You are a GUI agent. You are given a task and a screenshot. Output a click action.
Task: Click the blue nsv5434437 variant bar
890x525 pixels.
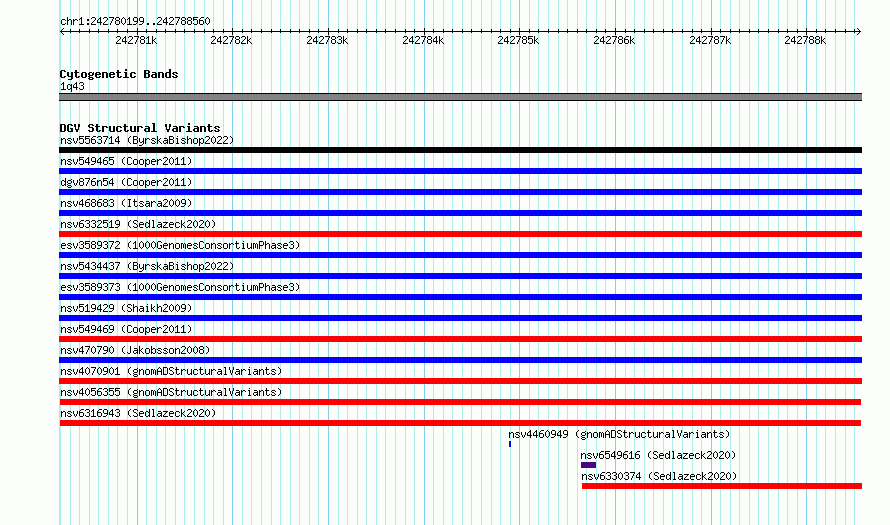(460, 276)
